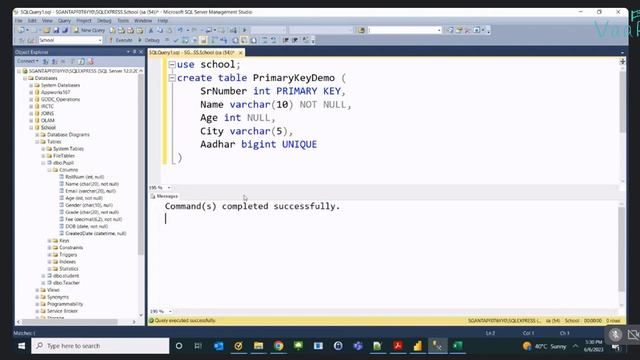Click the taskbar search box

pos(100,346)
